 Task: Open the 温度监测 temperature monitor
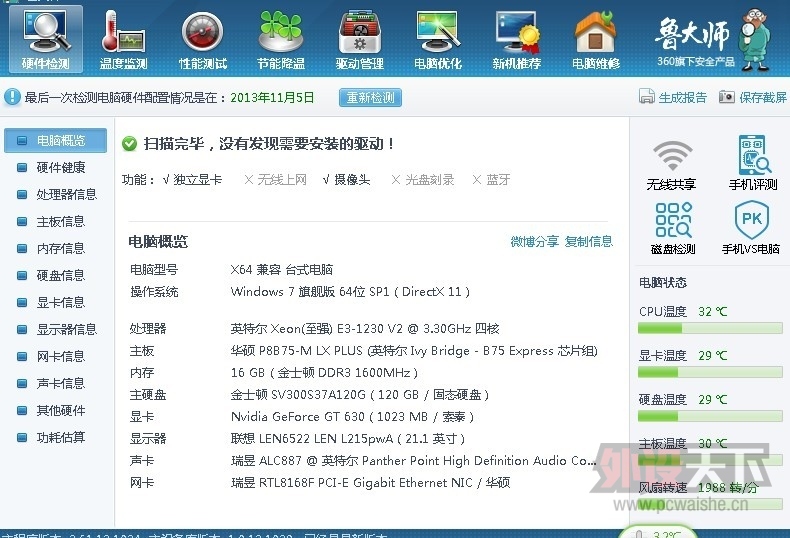pyautogui.click(x=123, y=39)
